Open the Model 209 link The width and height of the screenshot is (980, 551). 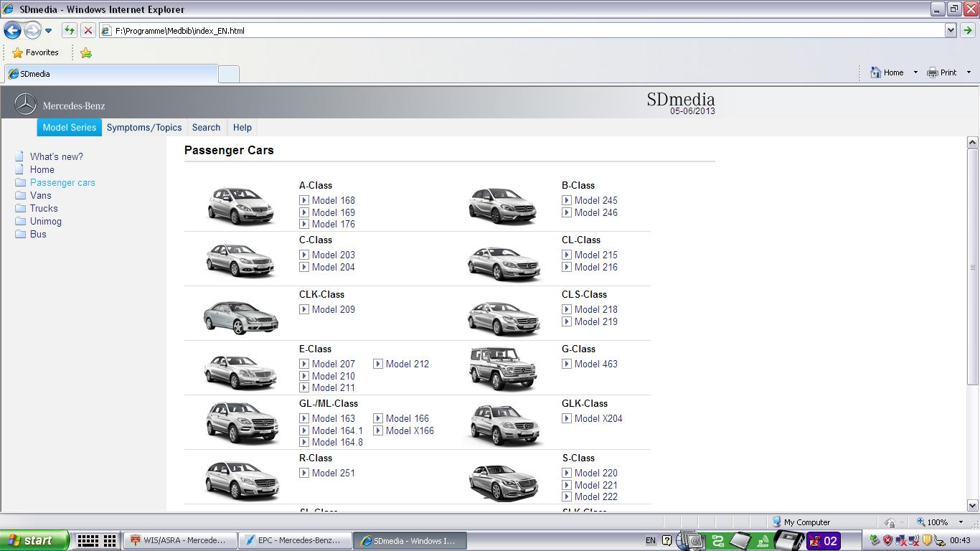point(333,309)
